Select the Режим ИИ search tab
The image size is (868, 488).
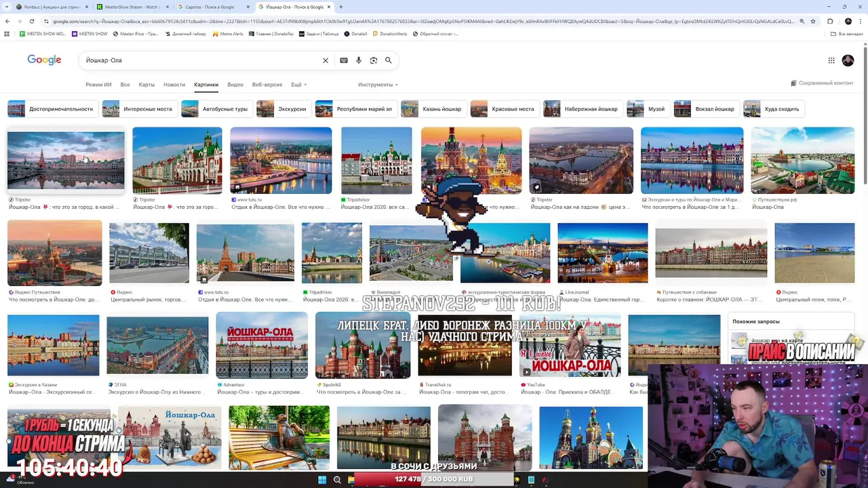[98, 85]
